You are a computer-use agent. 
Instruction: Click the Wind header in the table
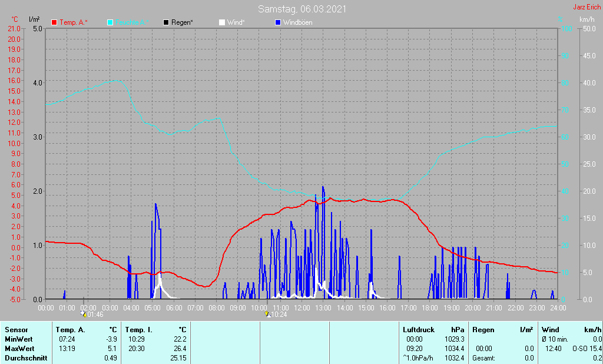tap(551, 330)
